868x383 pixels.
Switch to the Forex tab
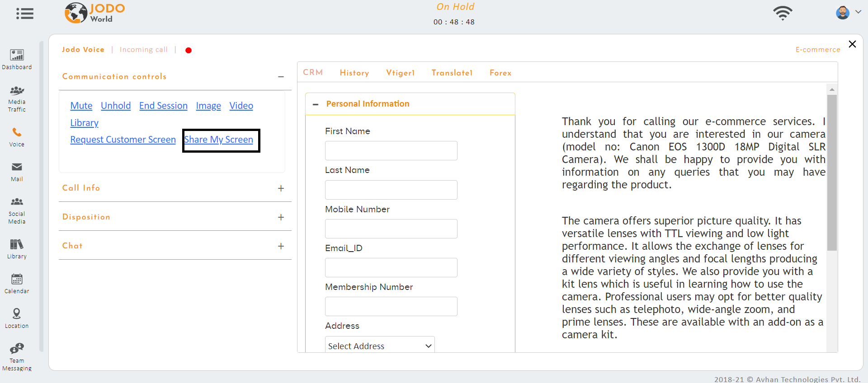(x=500, y=73)
